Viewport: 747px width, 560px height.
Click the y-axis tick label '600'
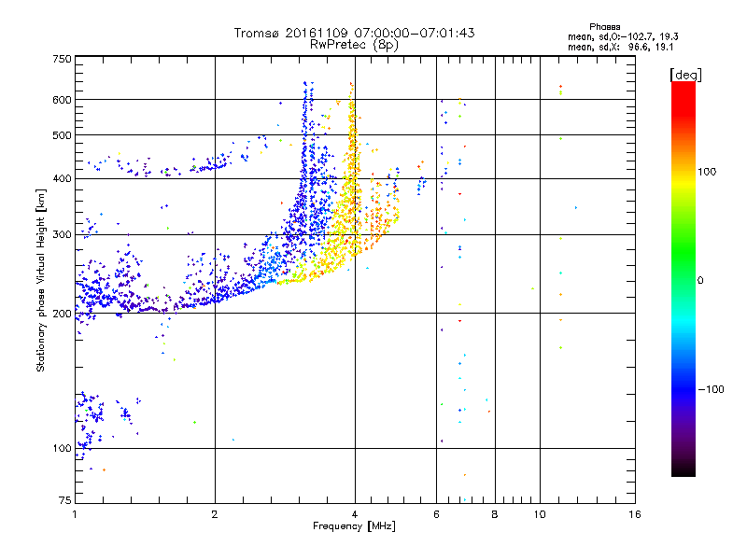(x=62, y=100)
